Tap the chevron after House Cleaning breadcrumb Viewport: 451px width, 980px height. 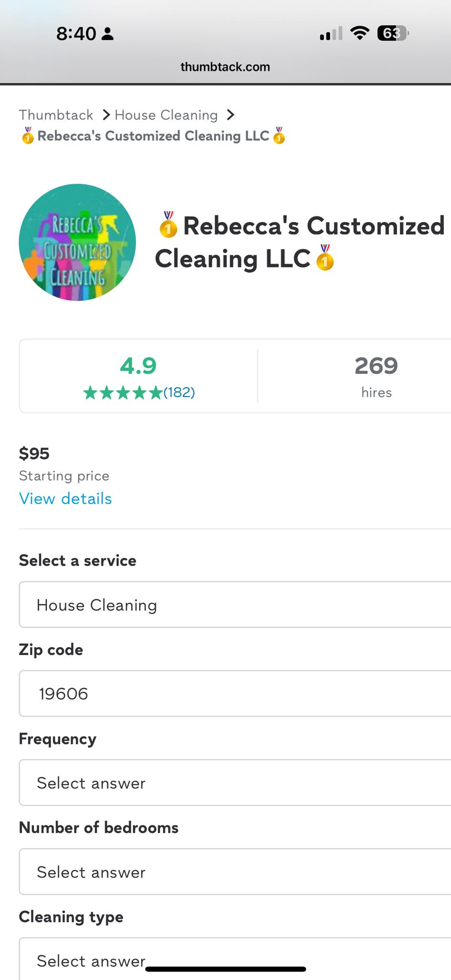click(231, 115)
